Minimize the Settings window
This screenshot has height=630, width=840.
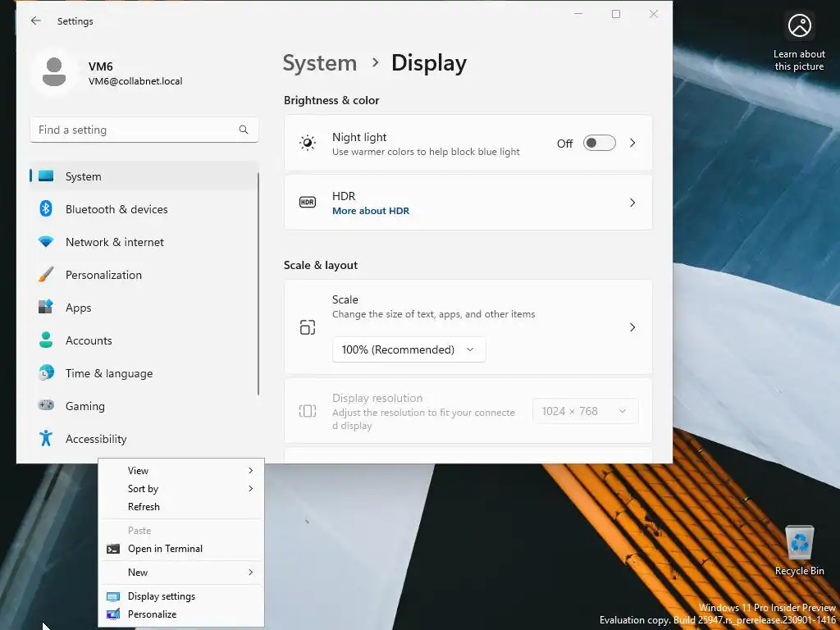pos(578,14)
